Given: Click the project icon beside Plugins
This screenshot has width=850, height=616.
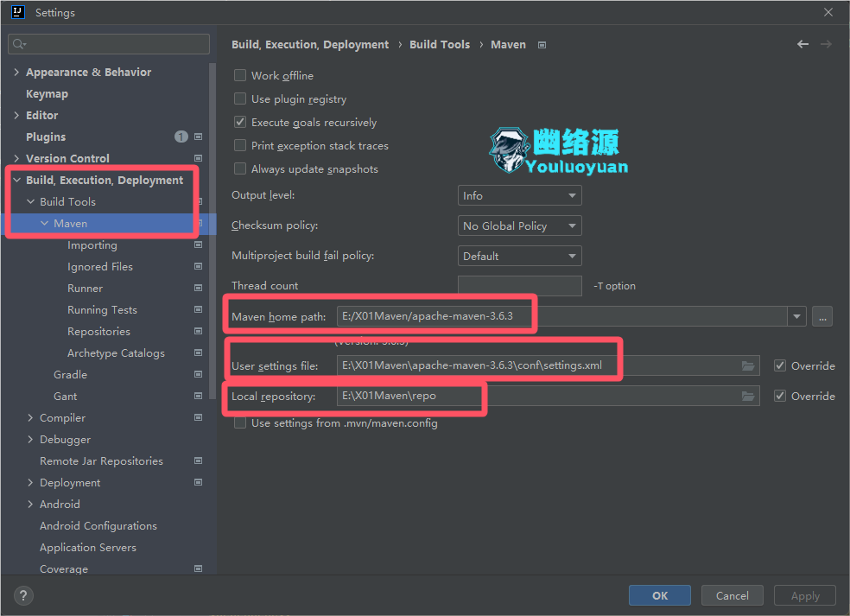Looking at the screenshot, I should (x=199, y=137).
